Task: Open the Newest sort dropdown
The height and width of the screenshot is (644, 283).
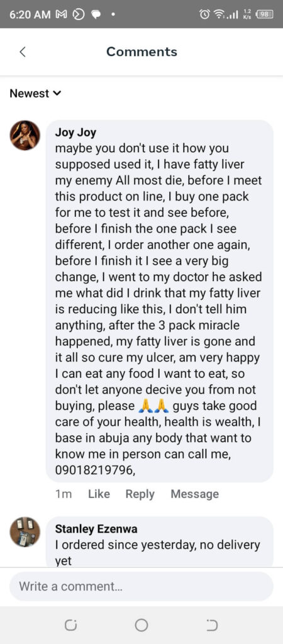Action: pyautogui.click(x=35, y=94)
